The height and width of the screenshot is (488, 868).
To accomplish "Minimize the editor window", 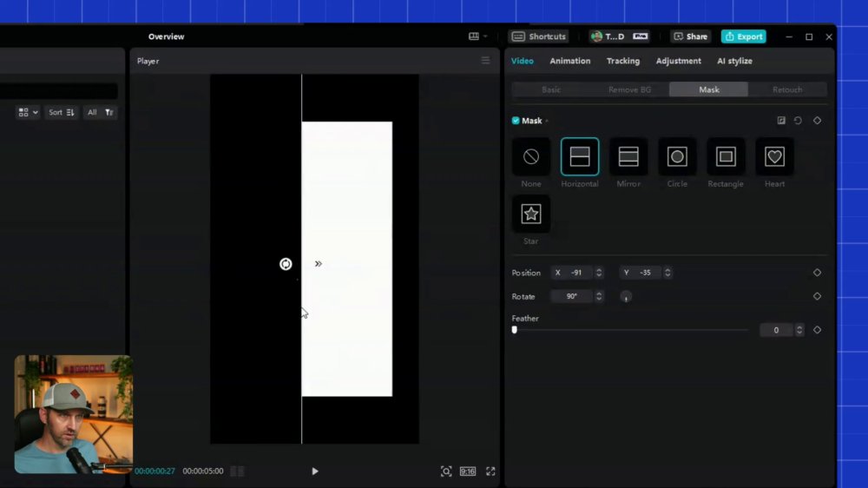I will [789, 36].
